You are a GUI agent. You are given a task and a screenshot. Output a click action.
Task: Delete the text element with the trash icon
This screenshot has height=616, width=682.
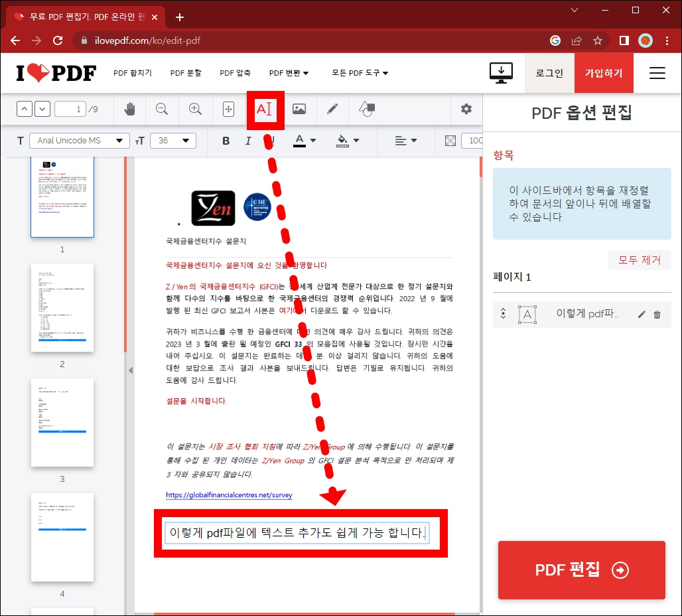[657, 313]
